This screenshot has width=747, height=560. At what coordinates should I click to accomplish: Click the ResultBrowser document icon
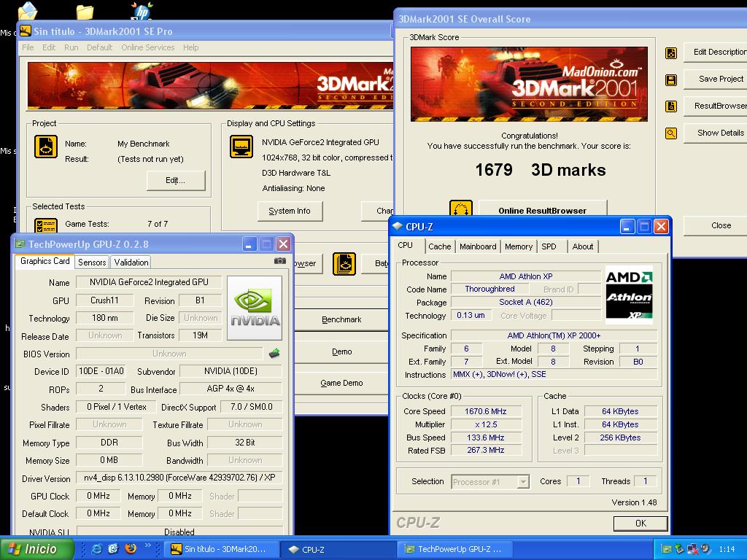coord(671,106)
